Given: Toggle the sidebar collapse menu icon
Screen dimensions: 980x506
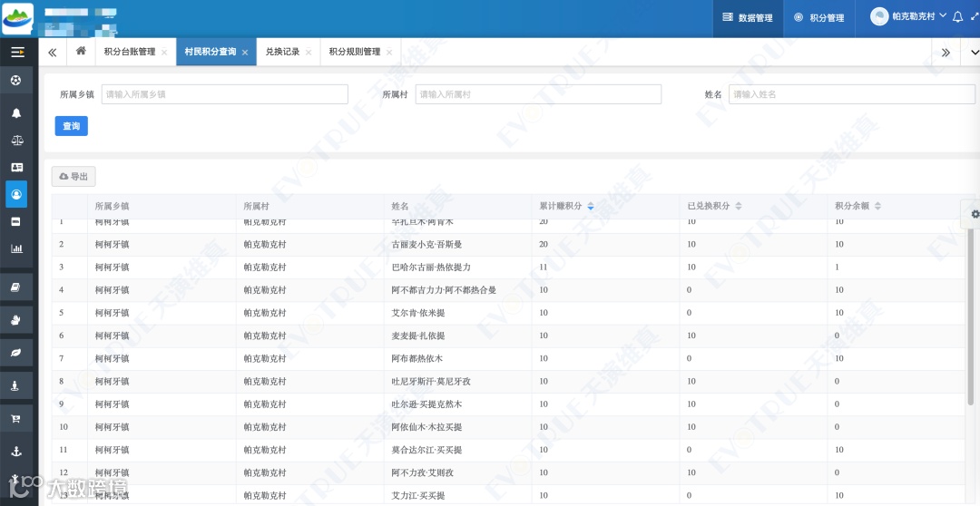Looking at the screenshot, I should pos(17,53).
